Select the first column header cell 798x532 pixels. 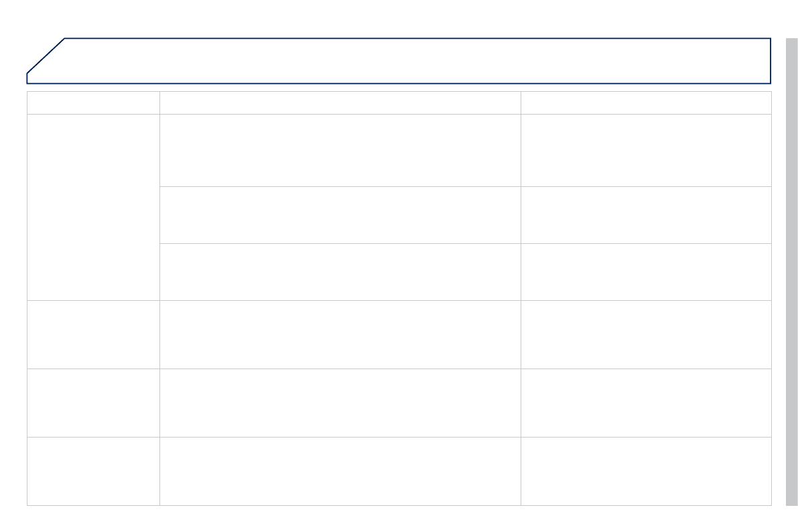(x=93, y=103)
